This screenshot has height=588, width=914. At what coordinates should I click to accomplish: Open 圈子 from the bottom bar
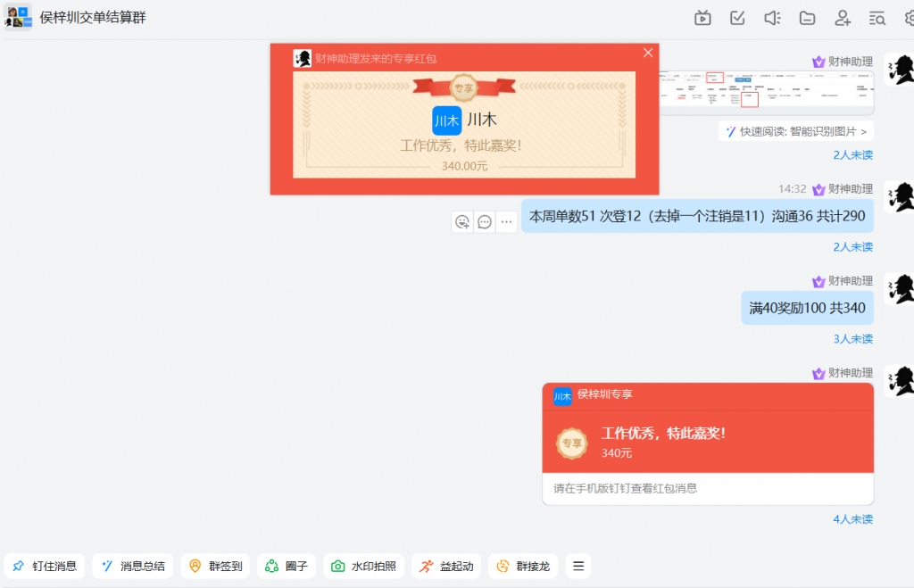pyautogui.click(x=286, y=565)
